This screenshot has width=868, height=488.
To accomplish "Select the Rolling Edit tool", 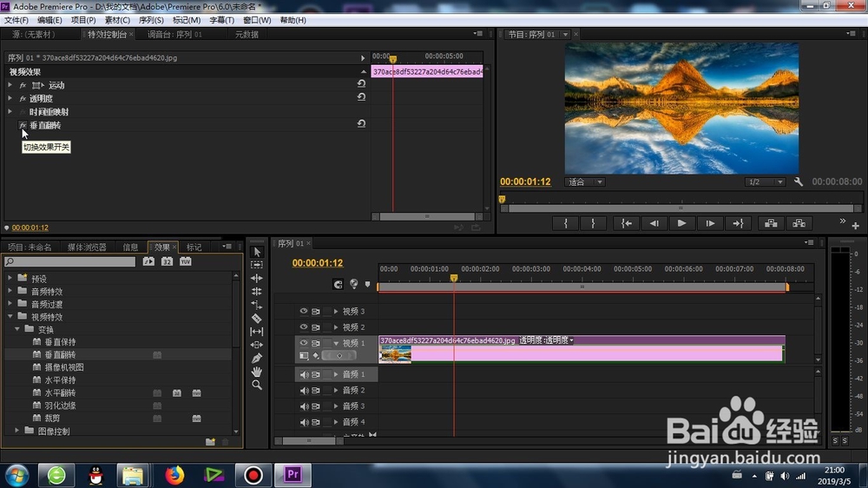I will [257, 292].
